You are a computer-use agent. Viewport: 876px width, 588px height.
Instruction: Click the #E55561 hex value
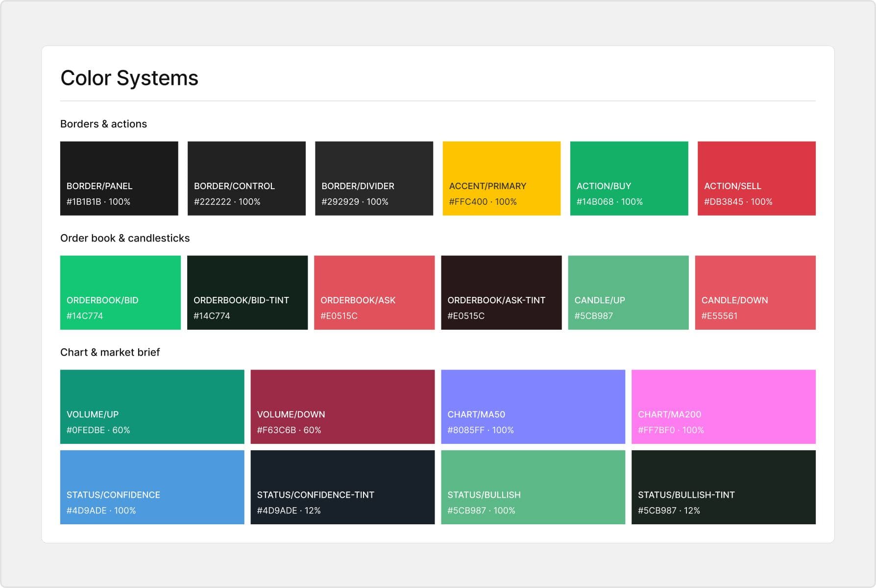pos(719,316)
